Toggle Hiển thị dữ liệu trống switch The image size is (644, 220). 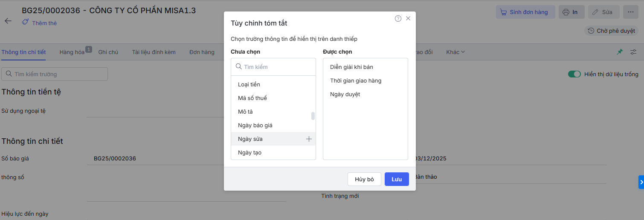point(574,74)
